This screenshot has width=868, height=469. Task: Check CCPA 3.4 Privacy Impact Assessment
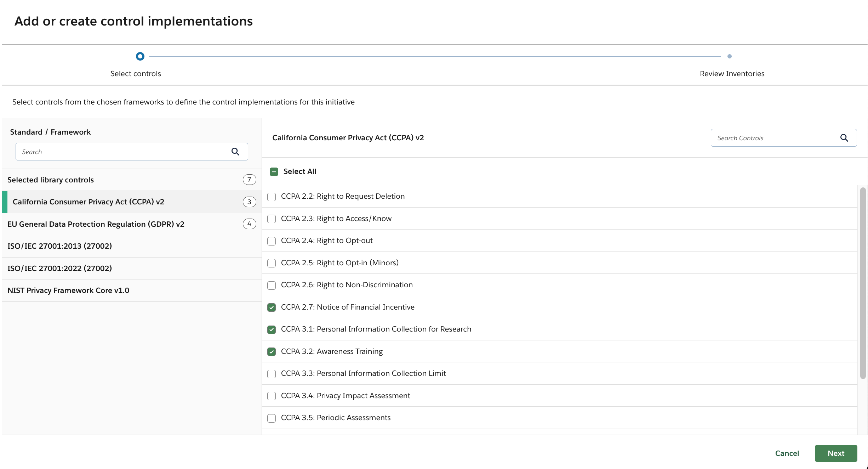pos(272,396)
